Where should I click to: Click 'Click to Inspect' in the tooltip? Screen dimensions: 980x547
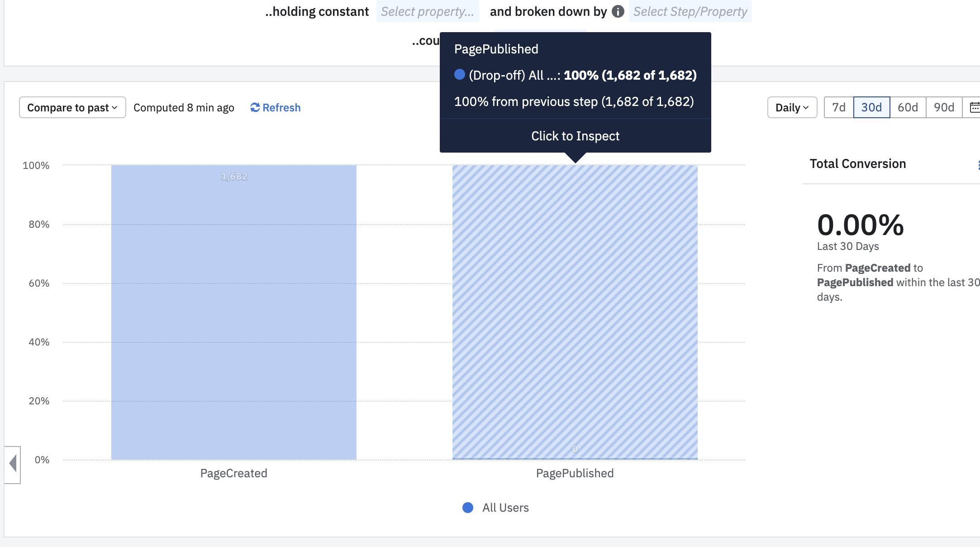pos(575,136)
